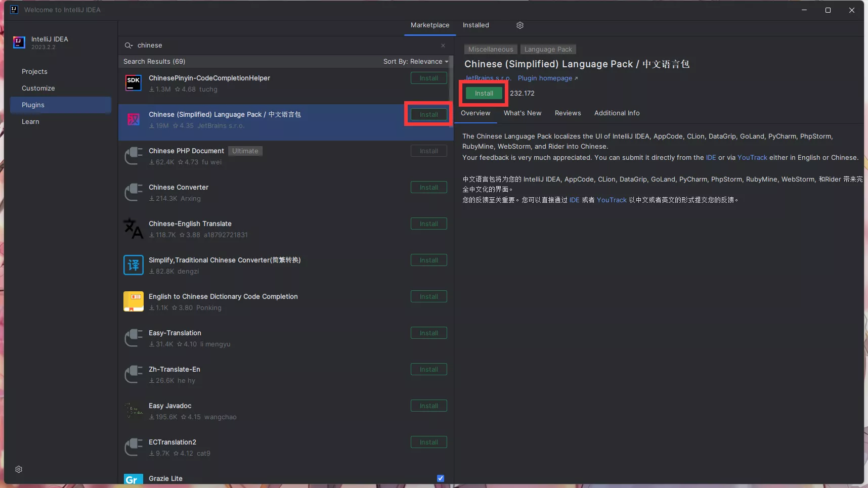Install the Chinese Converter plugin
This screenshot has height=488, width=868.
coord(429,188)
